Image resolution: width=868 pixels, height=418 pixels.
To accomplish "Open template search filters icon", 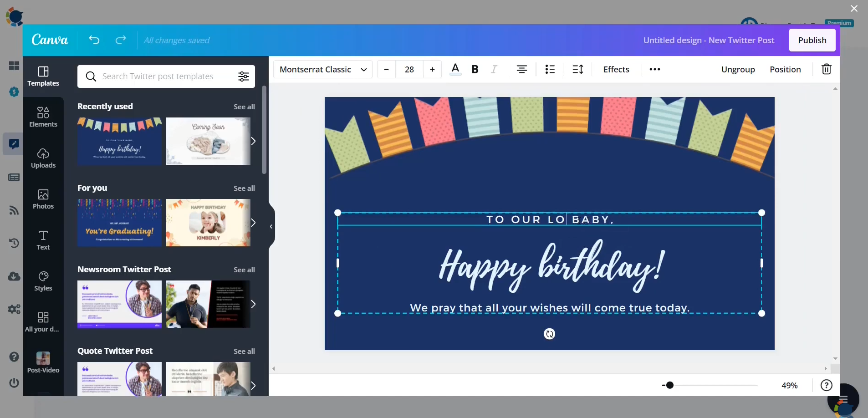I will click(x=244, y=76).
